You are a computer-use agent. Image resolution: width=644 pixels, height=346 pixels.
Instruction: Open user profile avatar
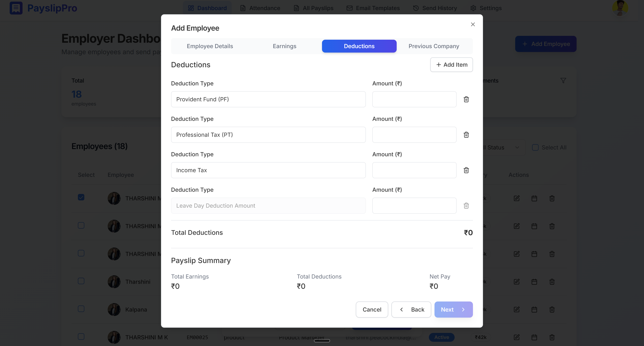(620, 8)
